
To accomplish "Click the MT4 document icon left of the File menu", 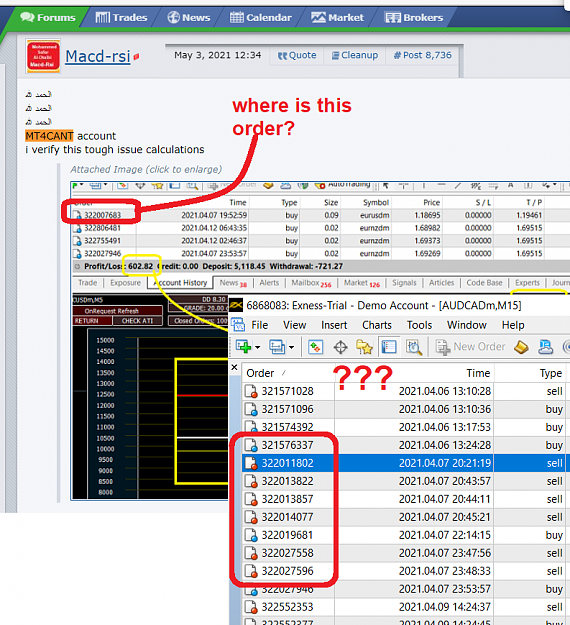I will coord(238,325).
